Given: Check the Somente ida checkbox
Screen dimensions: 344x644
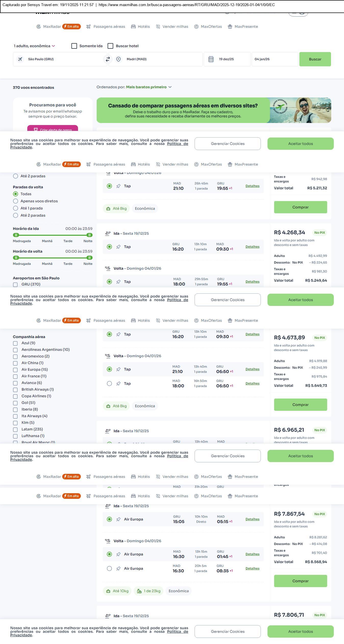Looking at the screenshot, I should coord(74,46).
